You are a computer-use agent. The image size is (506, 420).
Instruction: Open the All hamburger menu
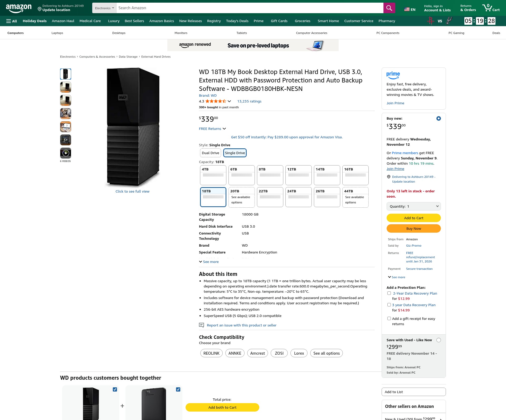[x=12, y=21]
